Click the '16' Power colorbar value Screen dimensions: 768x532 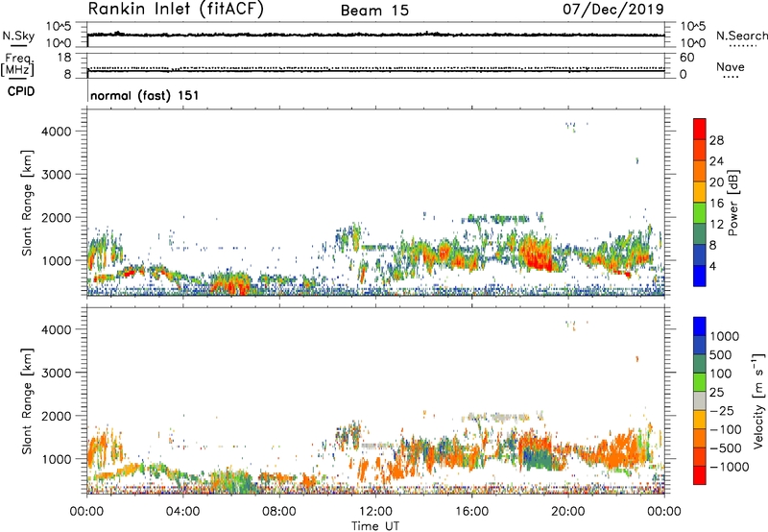716,204
